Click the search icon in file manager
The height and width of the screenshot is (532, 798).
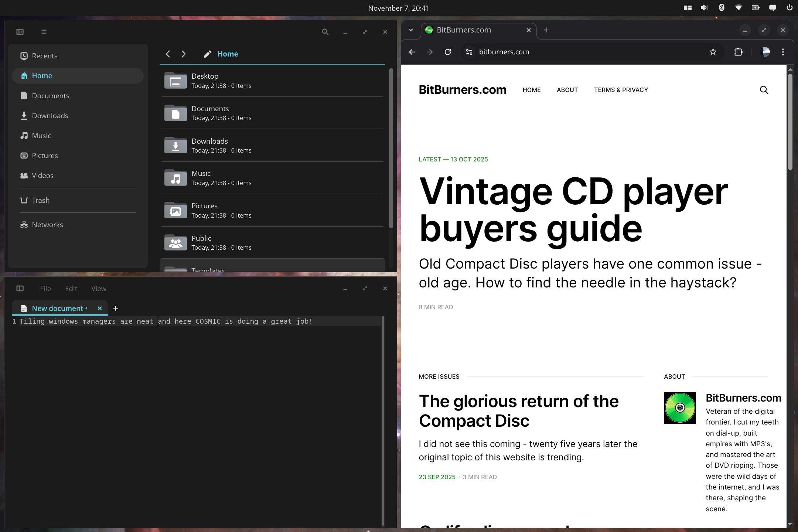click(x=325, y=32)
